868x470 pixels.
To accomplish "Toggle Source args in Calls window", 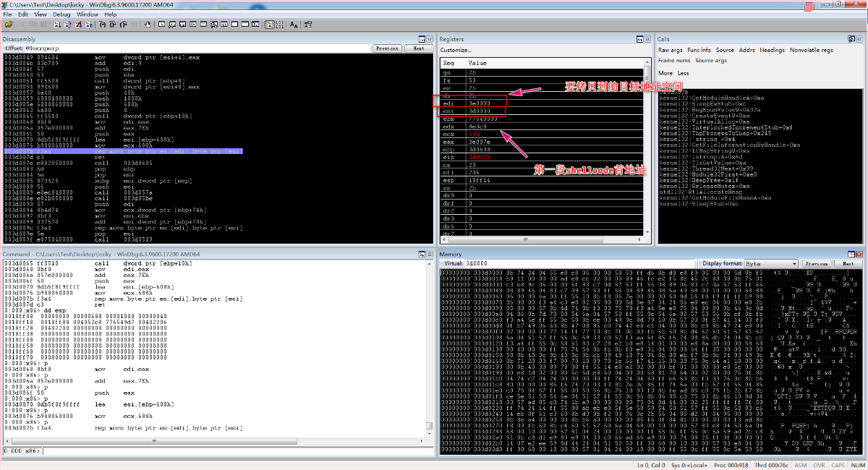I will click(x=711, y=61).
